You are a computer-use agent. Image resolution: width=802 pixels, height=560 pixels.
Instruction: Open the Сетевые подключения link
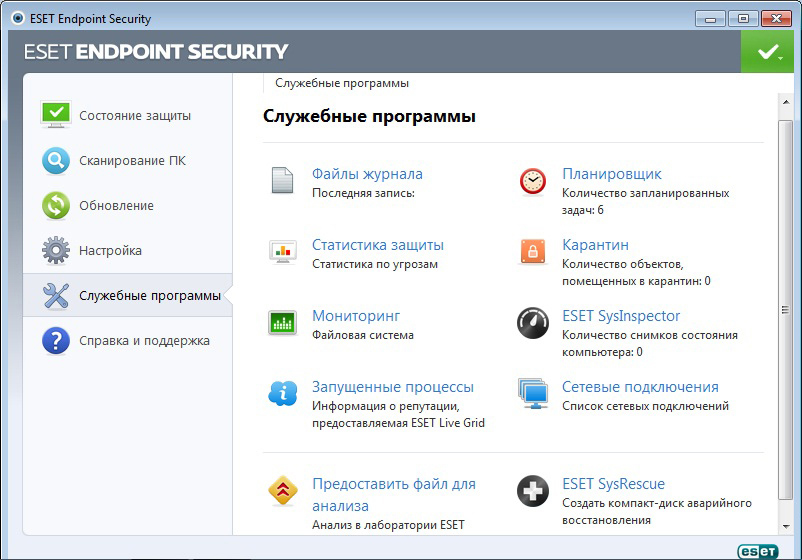[640, 387]
